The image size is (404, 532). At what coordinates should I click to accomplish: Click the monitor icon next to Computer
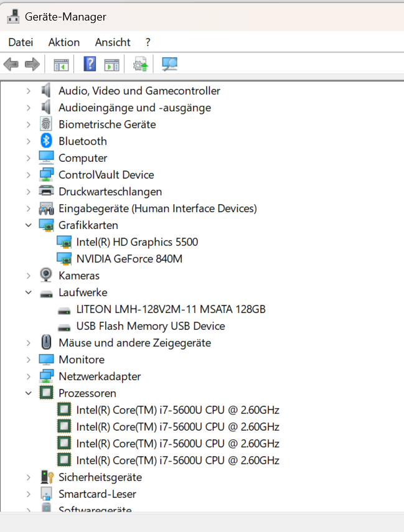46,158
